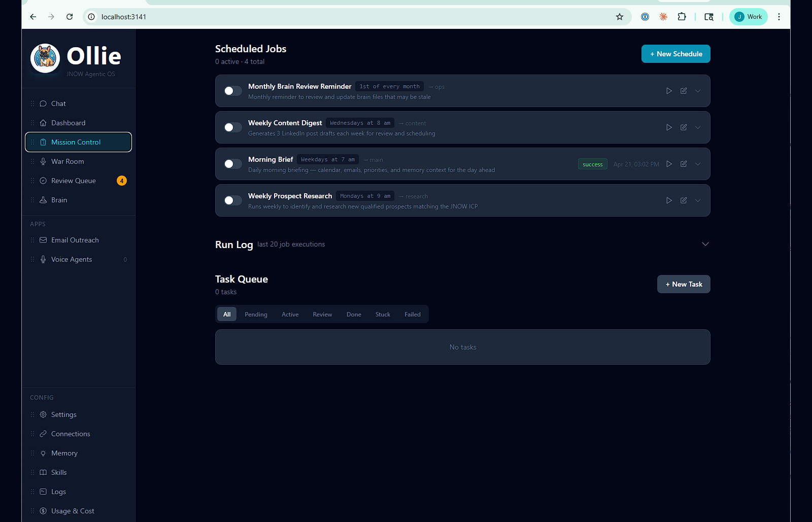Filter tasks by Active
The height and width of the screenshot is (522, 812).
click(290, 315)
